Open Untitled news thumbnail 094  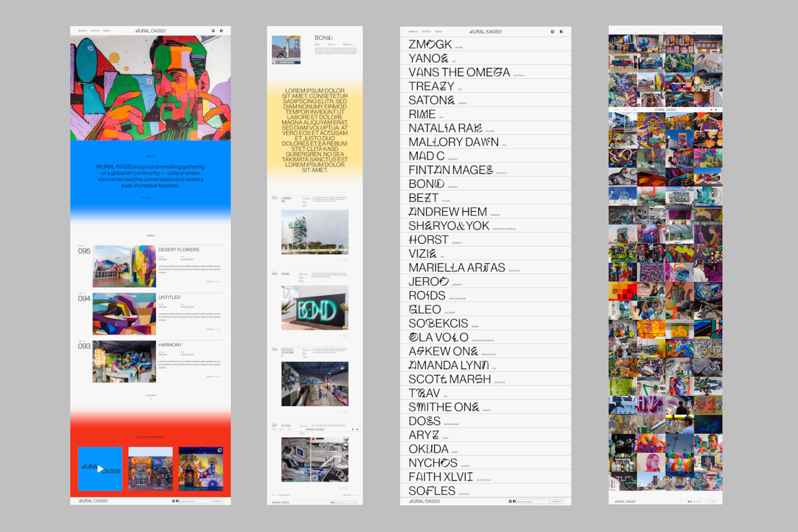click(x=124, y=314)
